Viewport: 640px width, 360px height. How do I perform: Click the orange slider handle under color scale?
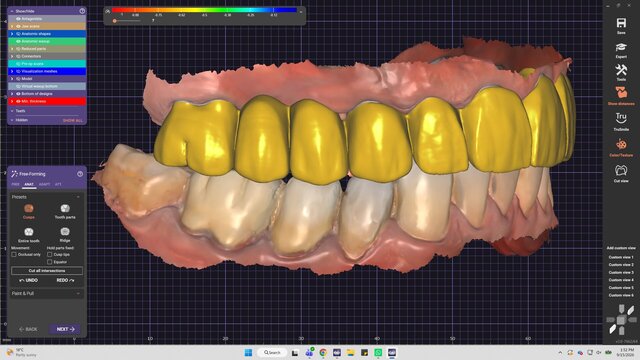click(x=115, y=20)
